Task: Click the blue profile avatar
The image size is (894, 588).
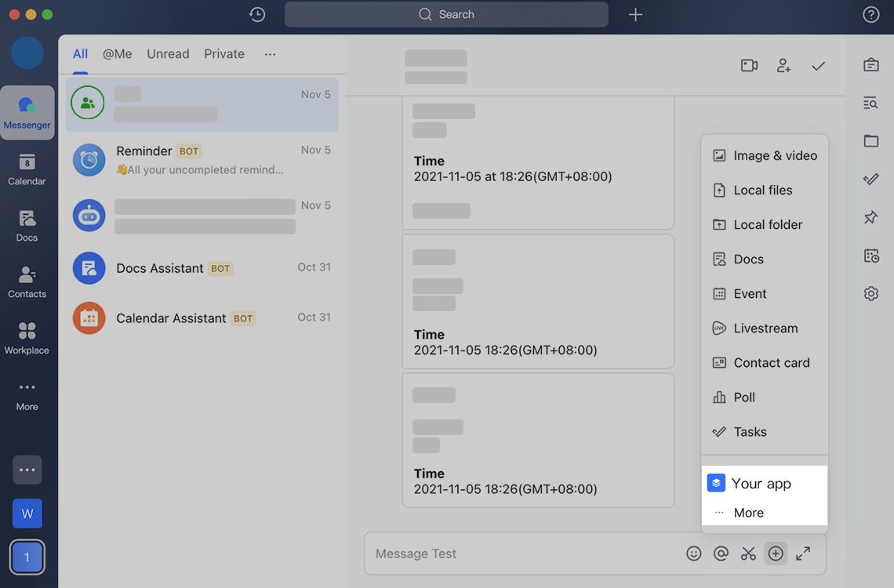Action: pos(27,53)
